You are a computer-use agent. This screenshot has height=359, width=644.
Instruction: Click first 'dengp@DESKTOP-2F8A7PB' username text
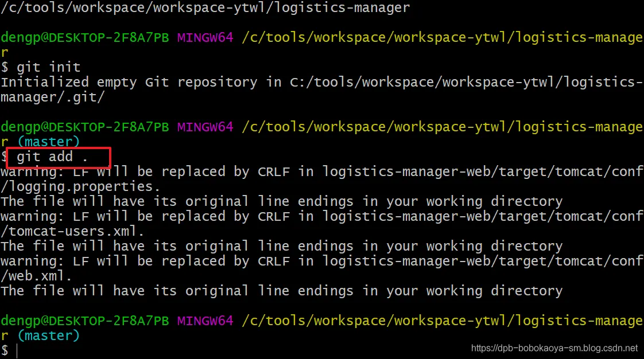[x=84, y=37]
